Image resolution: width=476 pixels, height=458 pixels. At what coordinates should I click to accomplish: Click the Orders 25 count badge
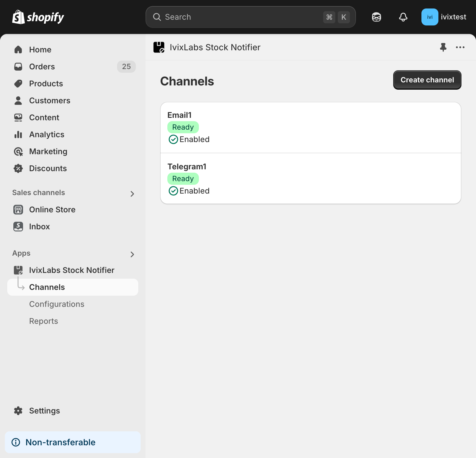click(126, 67)
